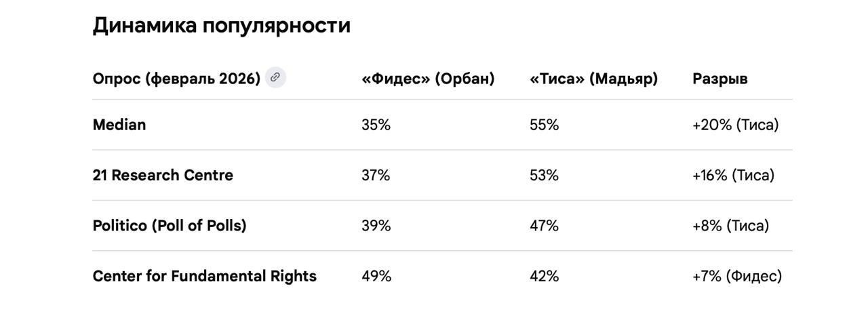
Task: Click the 39% value in the Politico row
Action: [376, 226]
